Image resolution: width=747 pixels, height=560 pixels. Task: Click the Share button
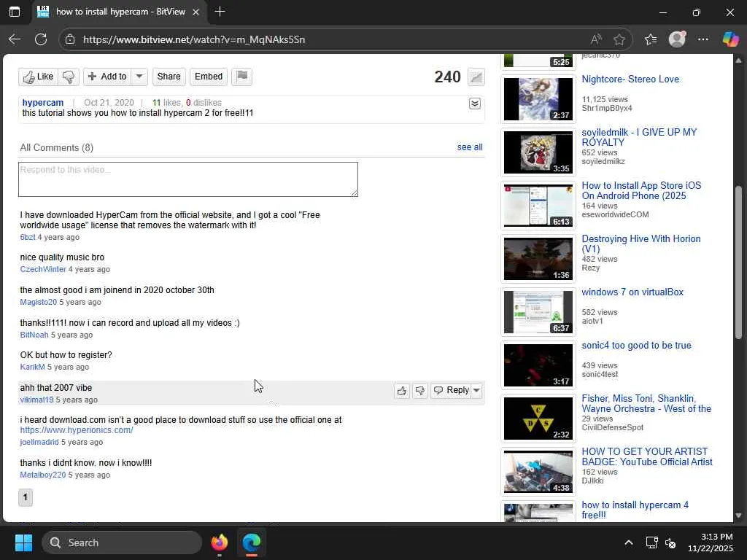coord(169,77)
